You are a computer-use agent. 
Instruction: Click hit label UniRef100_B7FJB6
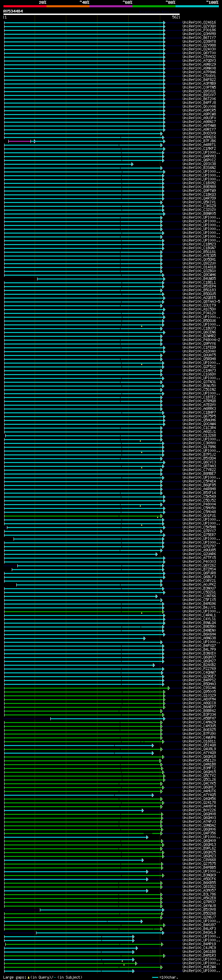(199, 141)
